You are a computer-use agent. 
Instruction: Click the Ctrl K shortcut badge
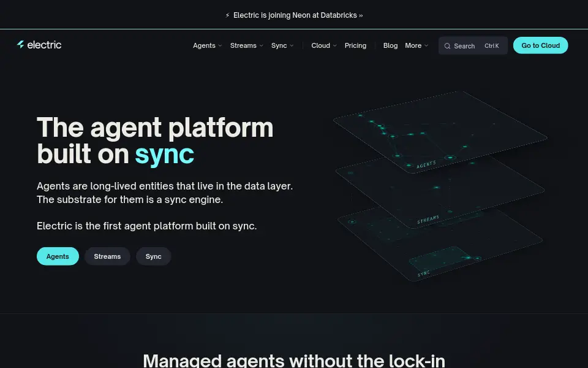(x=492, y=46)
